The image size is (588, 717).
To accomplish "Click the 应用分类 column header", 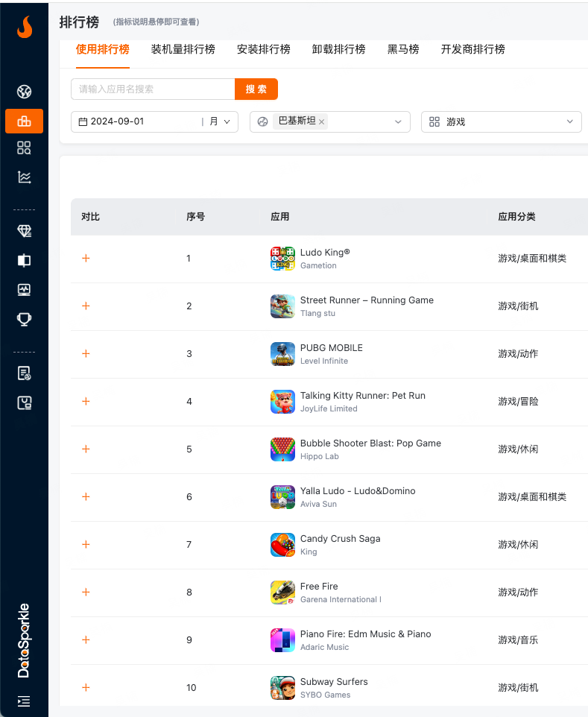I will (516, 217).
